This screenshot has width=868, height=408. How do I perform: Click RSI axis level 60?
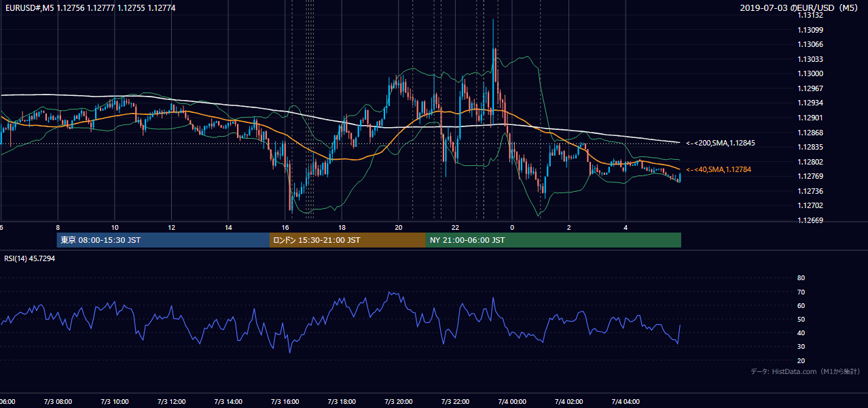click(x=801, y=305)
